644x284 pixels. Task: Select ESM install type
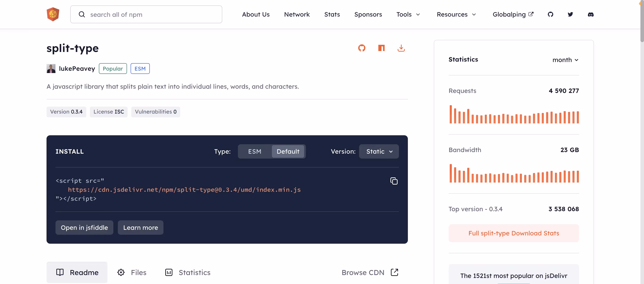click(x=254, y=151)
